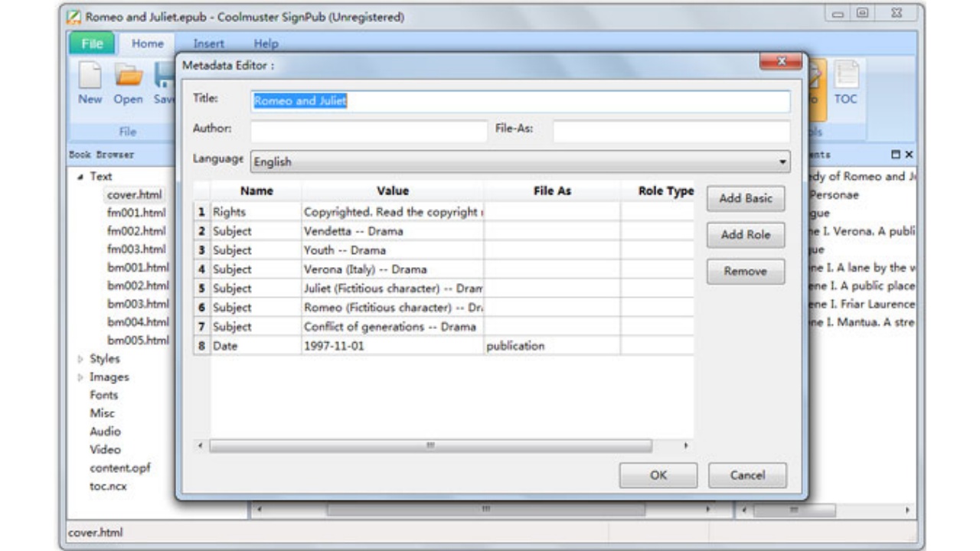Expand the Styles folder
Screen dimensions: 980x551
pyautogui.click(x=81, y=359)
